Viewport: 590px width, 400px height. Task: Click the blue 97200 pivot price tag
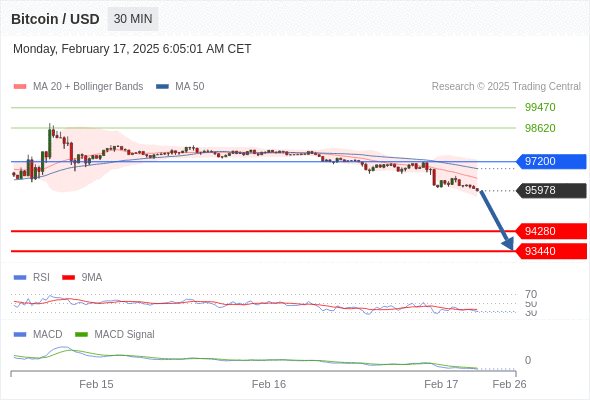click(551, 161)
